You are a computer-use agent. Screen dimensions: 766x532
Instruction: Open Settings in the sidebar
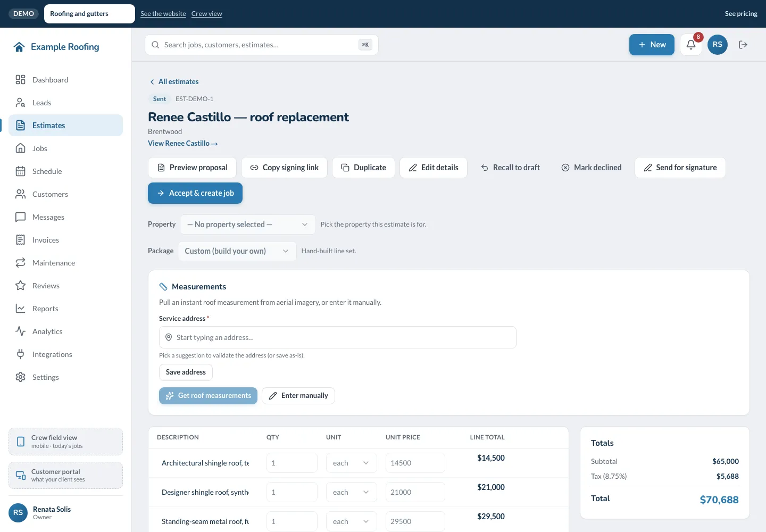click(65, 377)
